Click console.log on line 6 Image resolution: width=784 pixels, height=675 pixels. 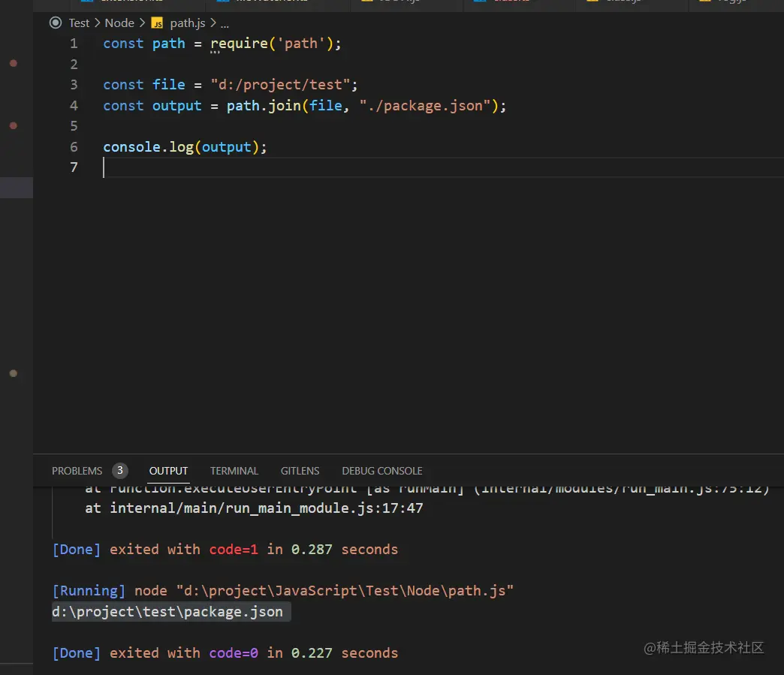coord(148,147)
